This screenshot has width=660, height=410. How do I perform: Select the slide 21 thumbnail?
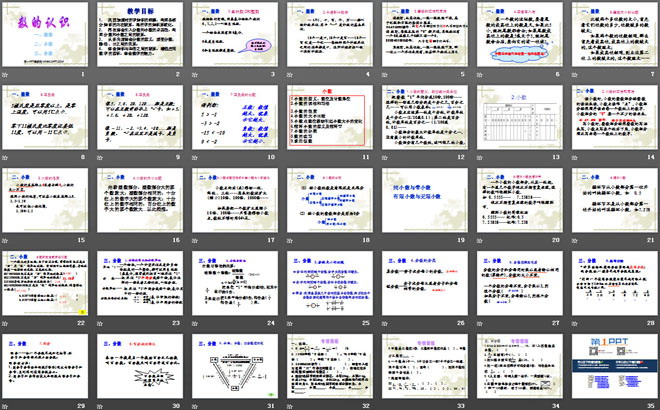click(x=615, y=200)
